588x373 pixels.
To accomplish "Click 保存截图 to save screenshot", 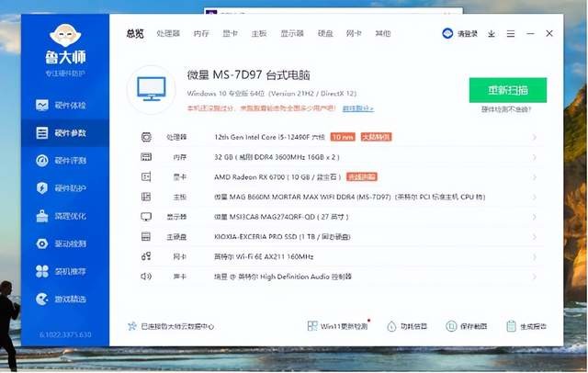I will point(467,326).
